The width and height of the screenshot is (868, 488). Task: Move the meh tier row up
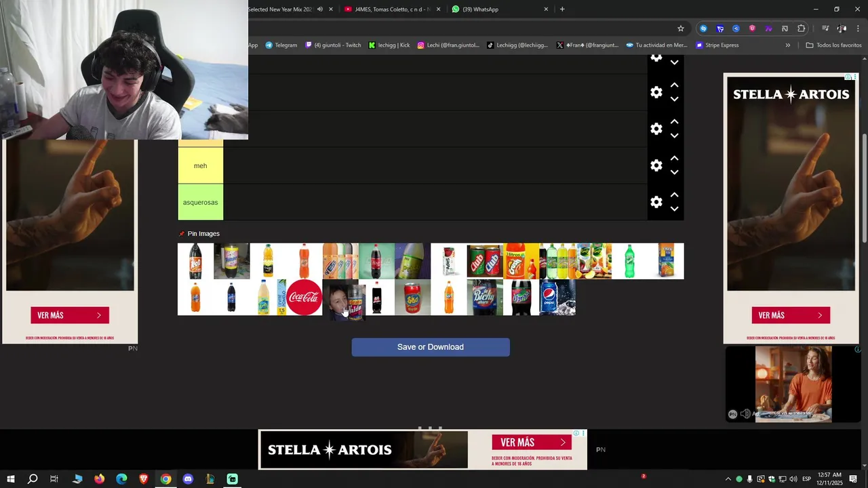pos(674,158)
